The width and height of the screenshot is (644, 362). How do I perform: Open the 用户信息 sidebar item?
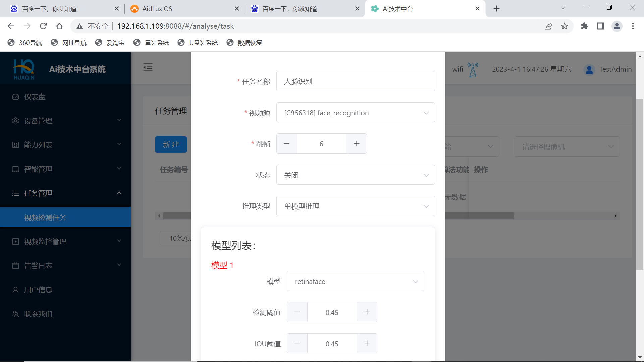pos(65,290)
